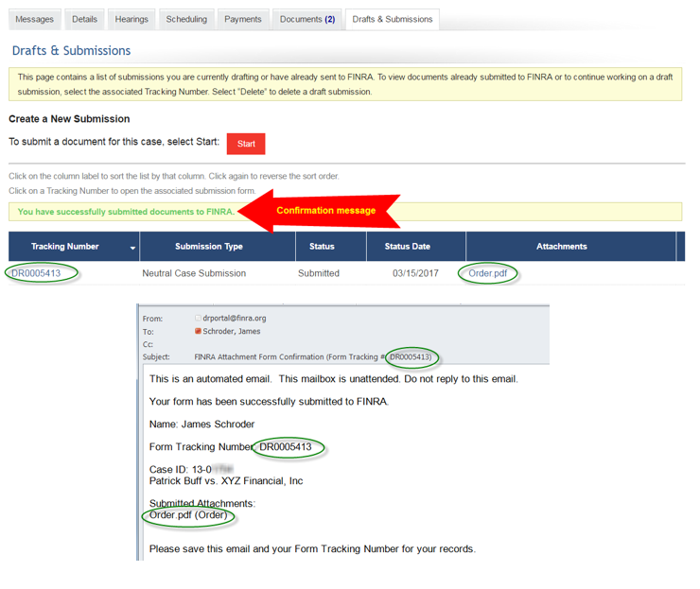Viewport: 700px width, 589px height.
Task: Select the Scheduling tab
Action: click(x=186, y=19)
